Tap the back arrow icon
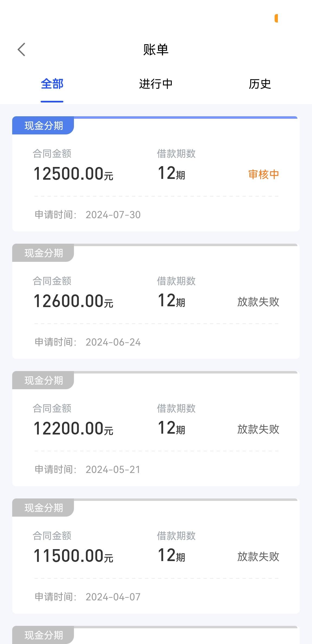Screen dimensions: 312x644 click(x=21, y=50)
